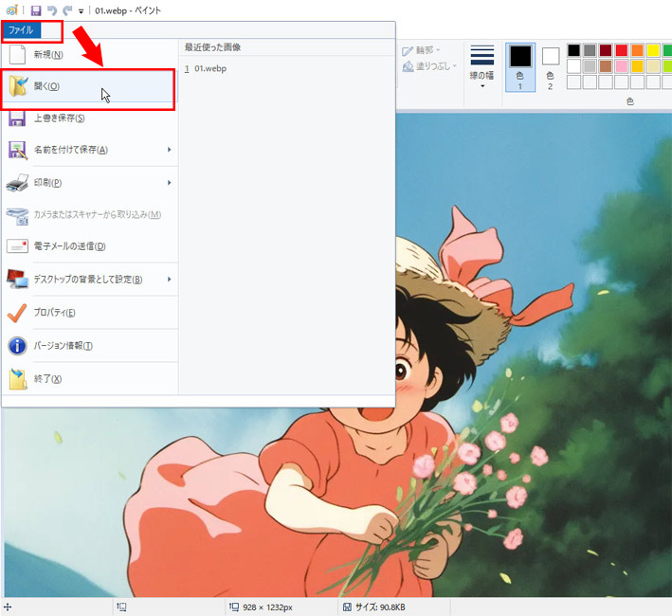This screenshot has width=672, height=616.
Task: Click the Paint app icon in title bar
Action: [11, 9]
